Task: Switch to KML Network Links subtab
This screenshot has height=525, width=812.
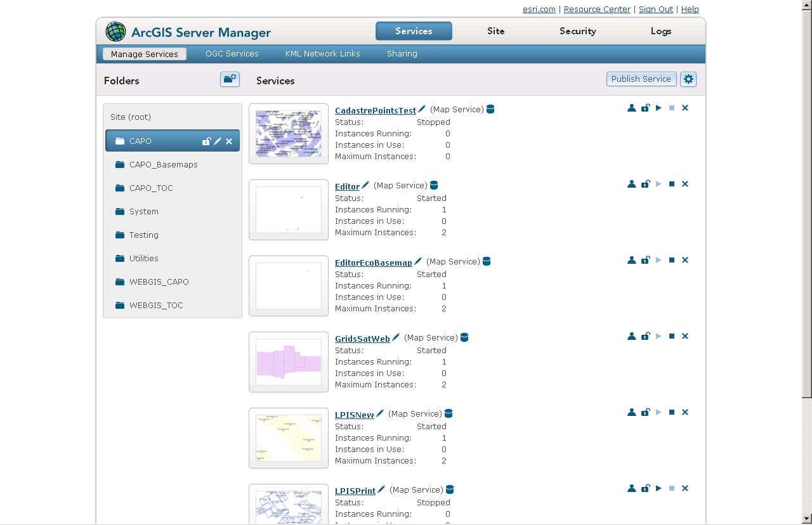Action: [323, 54]
